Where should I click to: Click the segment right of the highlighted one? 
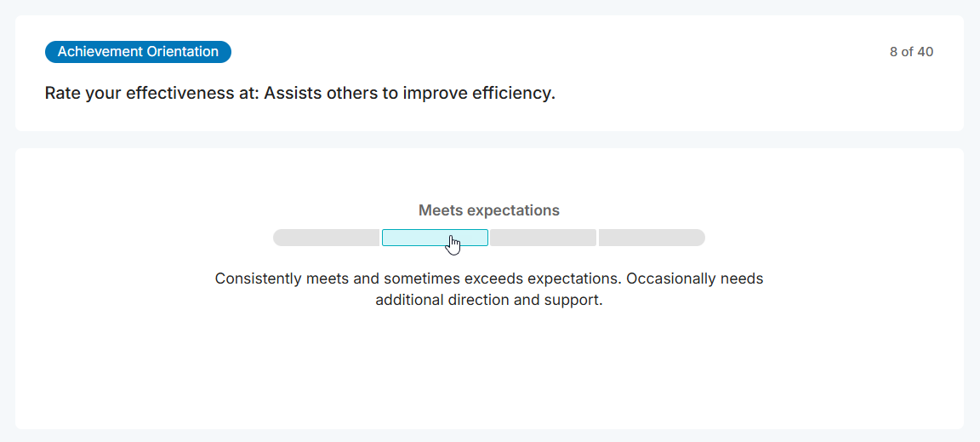543,238
